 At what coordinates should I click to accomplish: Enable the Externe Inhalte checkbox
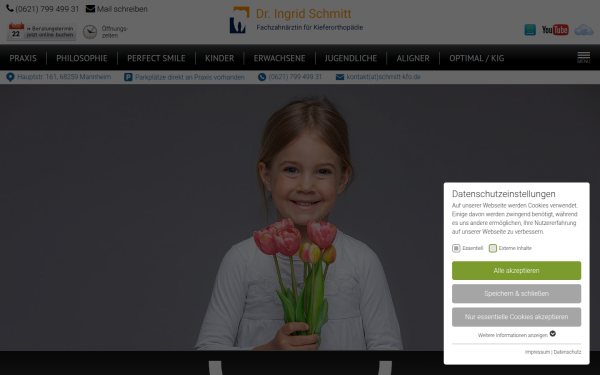tap(493, 248)
